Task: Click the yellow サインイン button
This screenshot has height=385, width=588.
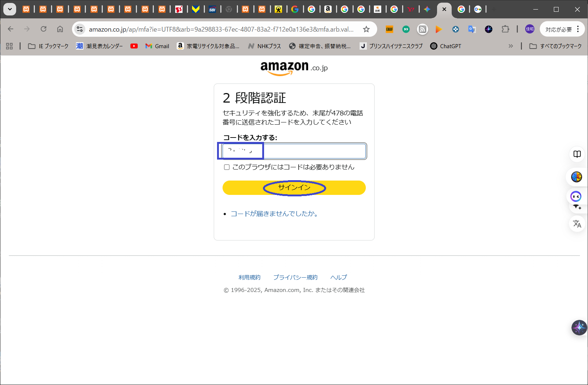Action: [294, 188]
